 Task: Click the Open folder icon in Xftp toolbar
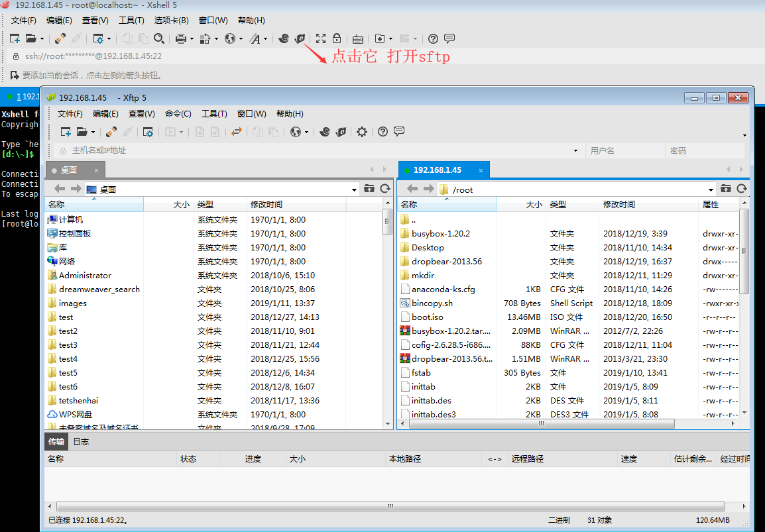82,132
